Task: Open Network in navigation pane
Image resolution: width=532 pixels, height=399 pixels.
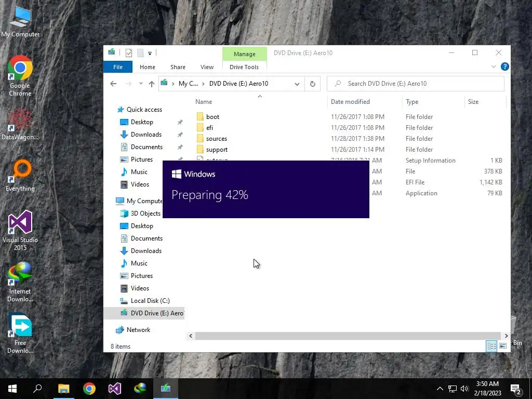Action: [x=138, y=330]
